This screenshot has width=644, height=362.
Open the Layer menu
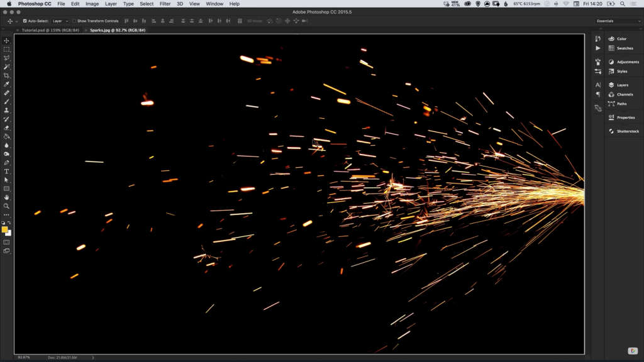[x=111, y=4]
